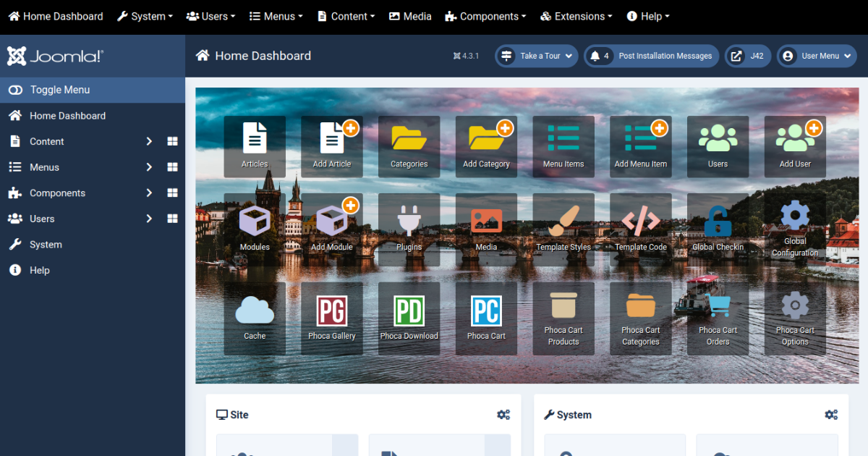This screenshot has width=868, height=456.
Task: Open the top Help dropdown menu
Action: tap(648, 16)
